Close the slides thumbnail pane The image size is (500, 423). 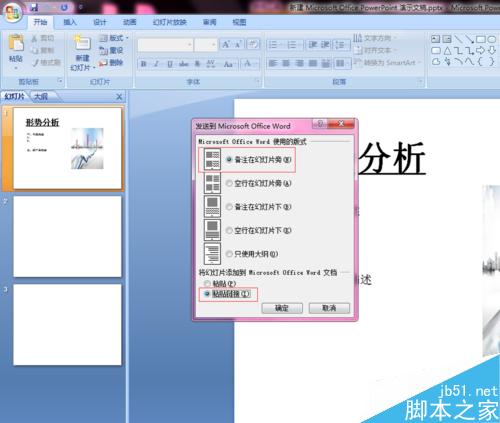(119, 97)
